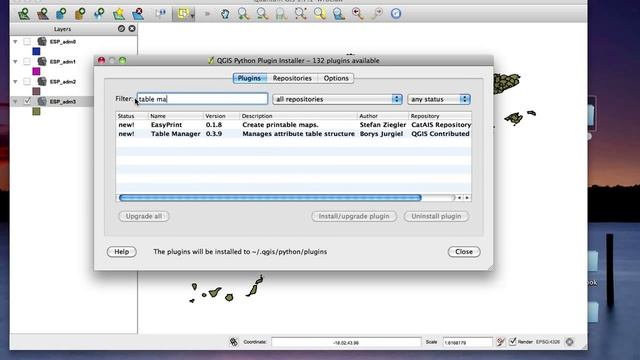Screen dimensions: 640x360
Task: Click the Zoom to Layer icon
Action: (338, 14)
